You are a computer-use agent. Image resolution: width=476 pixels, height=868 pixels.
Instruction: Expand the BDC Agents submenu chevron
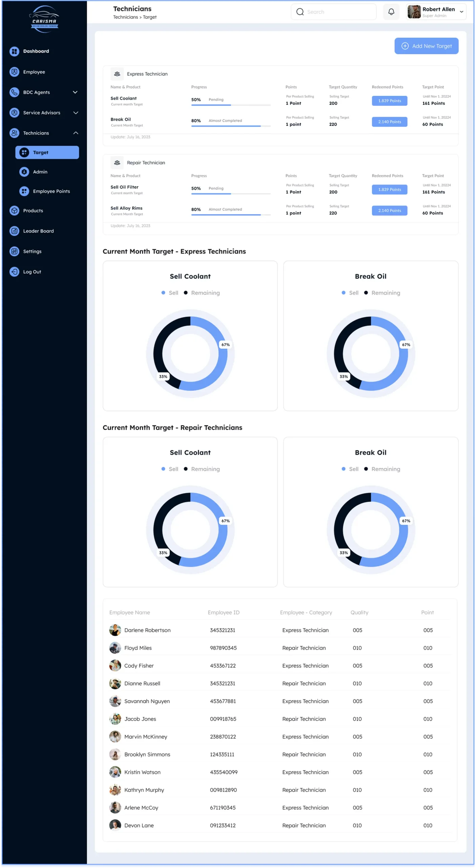(75, 92)
